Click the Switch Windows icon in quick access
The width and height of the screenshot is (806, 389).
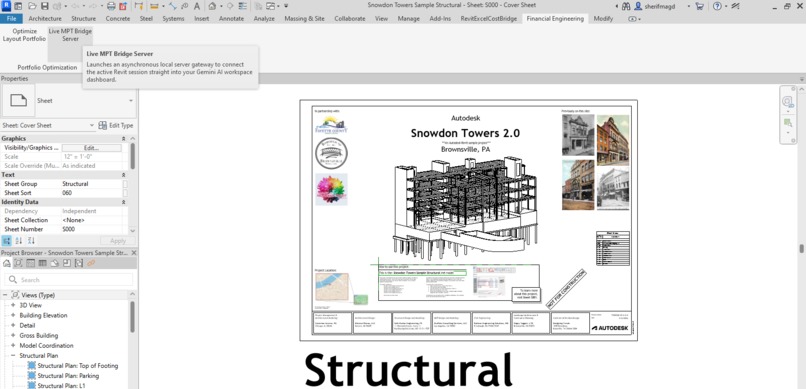(270, 6)
